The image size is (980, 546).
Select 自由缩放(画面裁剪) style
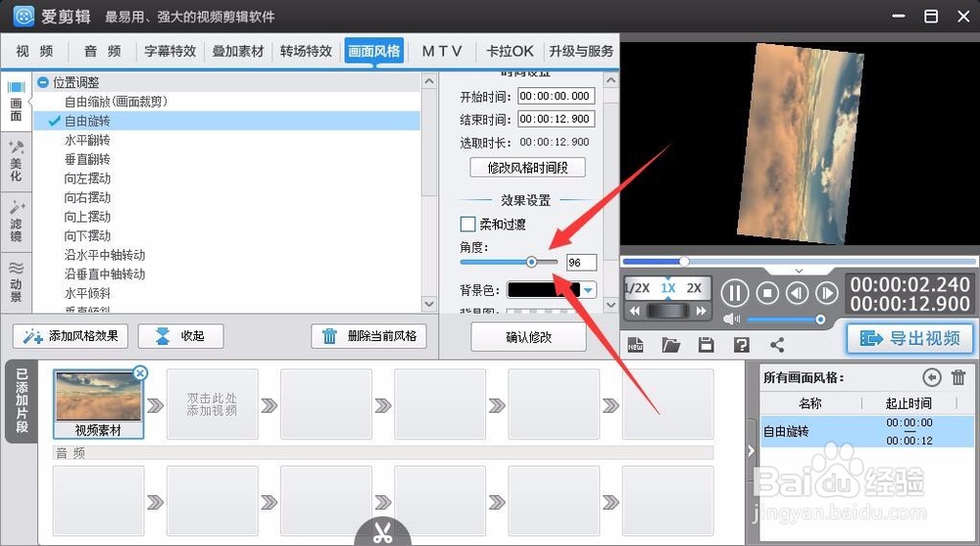pyautogui.click(x=116, y=101)
